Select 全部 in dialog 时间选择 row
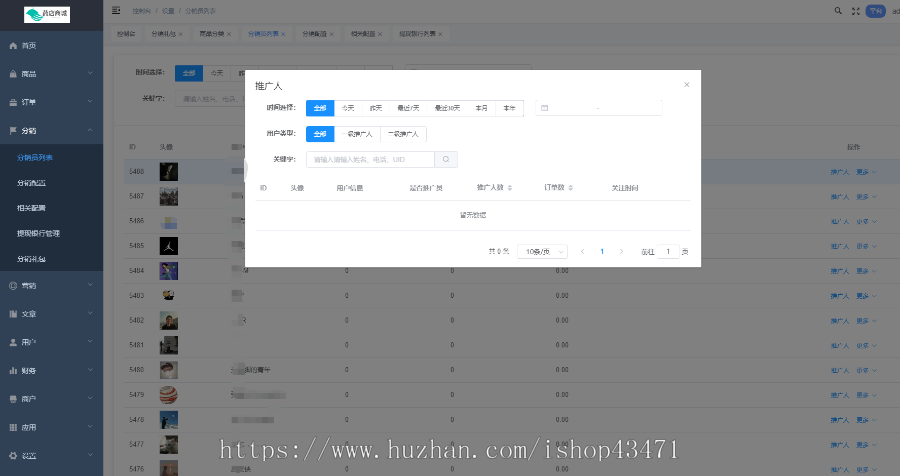900x476 pixels. pos(320,108)
